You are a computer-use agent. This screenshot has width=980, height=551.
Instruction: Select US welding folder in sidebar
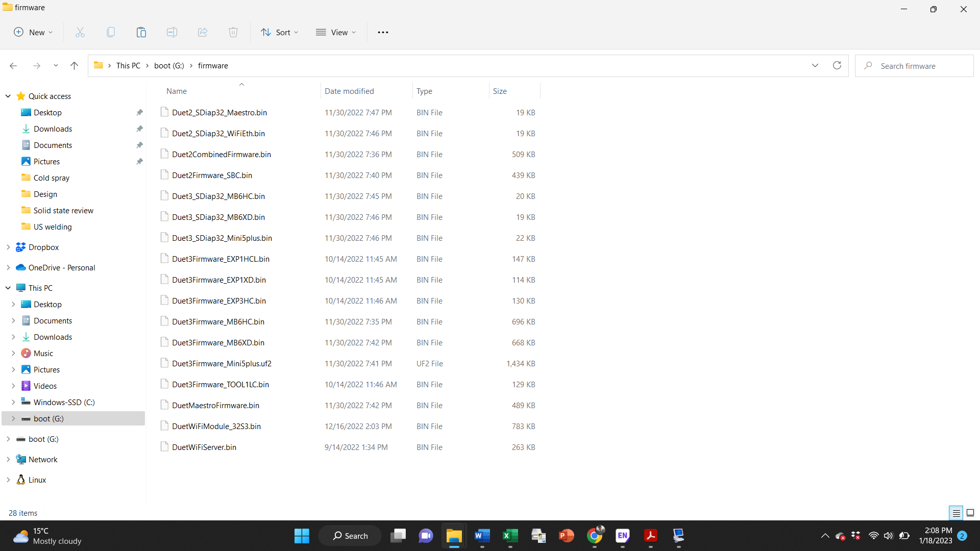pyautogui.click(x=53, y=227)
